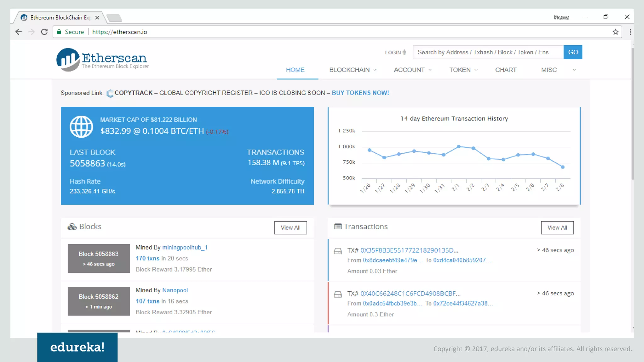This screenshot has height=362, width=644.
Task: Open Chrome three-dot menu
Action: 630,32
